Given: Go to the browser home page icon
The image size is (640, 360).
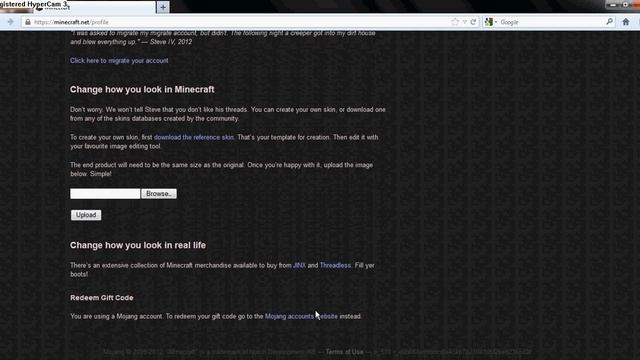Looking at the screenshot, I should 626,22.
